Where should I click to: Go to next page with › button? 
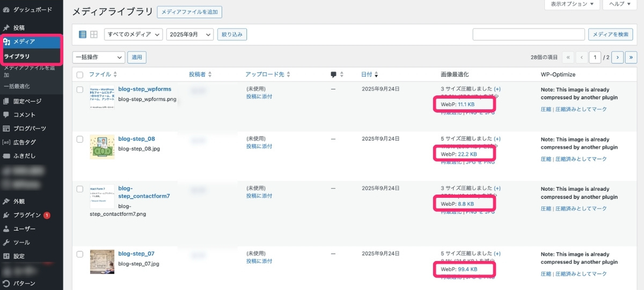pyautogui.click(x=618, y=57)
